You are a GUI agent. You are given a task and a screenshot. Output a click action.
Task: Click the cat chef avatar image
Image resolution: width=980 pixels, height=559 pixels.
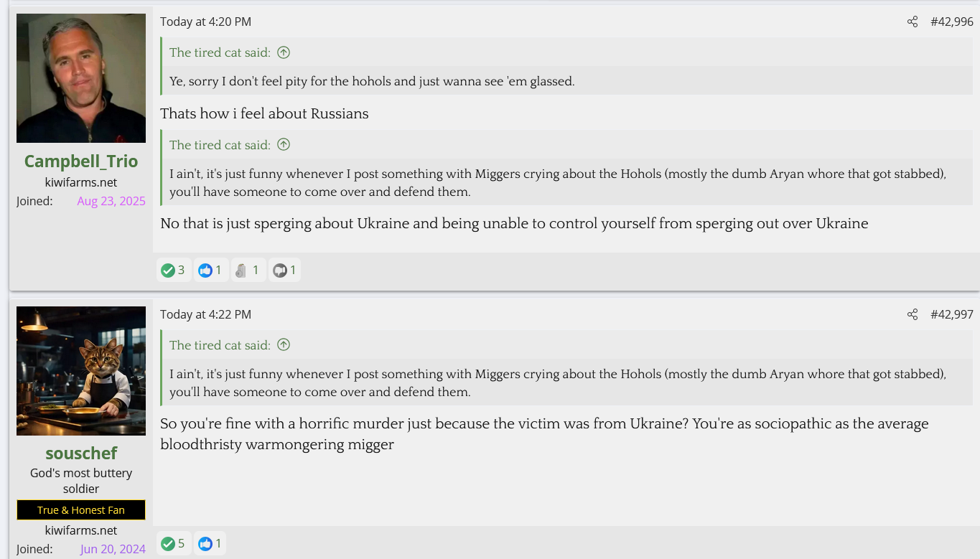(81, 371)
